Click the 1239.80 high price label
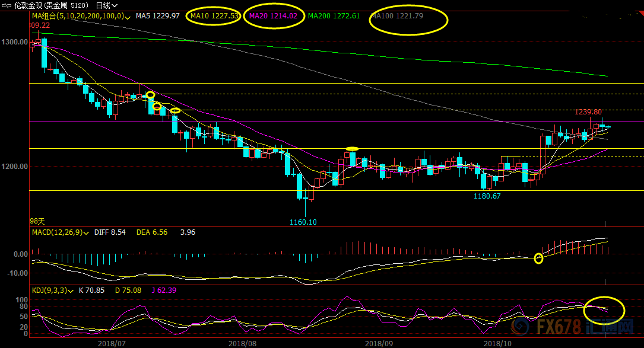644x348 pixels. (x=588, y=112)
